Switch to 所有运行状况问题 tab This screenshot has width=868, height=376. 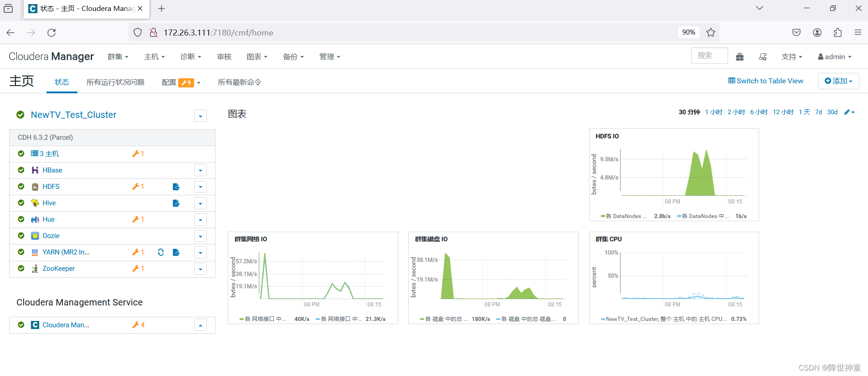pos(115,82)
